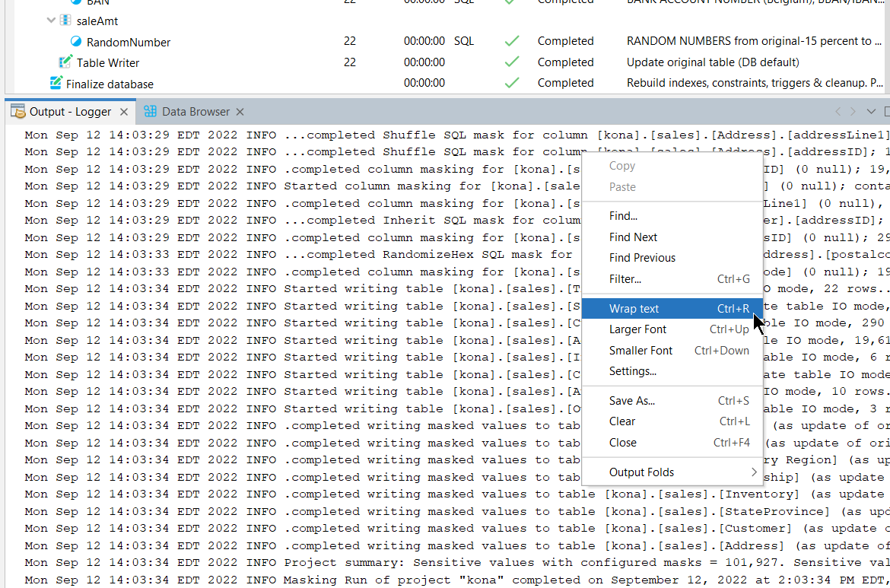Choose Filter... in the context menu
The image size is (890, 588).
pyautogui.click(x=672, y=278)
